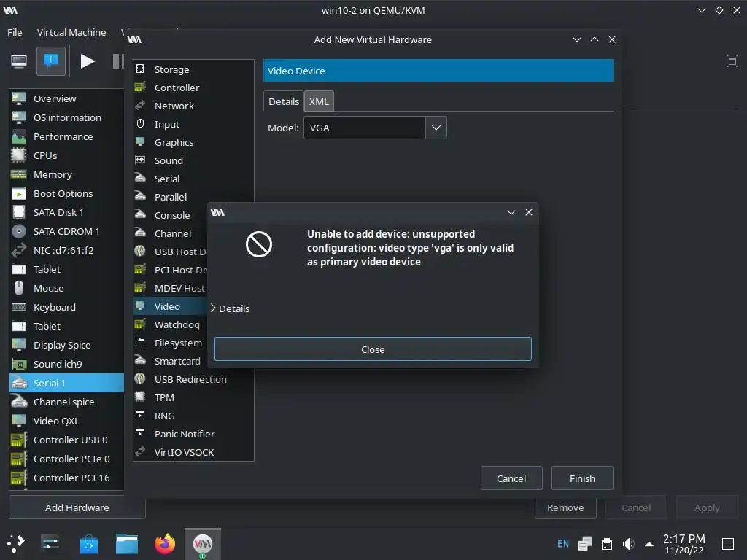Select Mouse in the VM sidebar

tap(66, 288)
